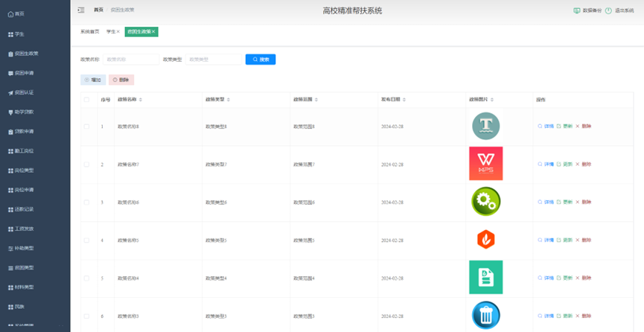644x332 pixels.
Task: Close the 学生 tab
Action: click(118, 32)
